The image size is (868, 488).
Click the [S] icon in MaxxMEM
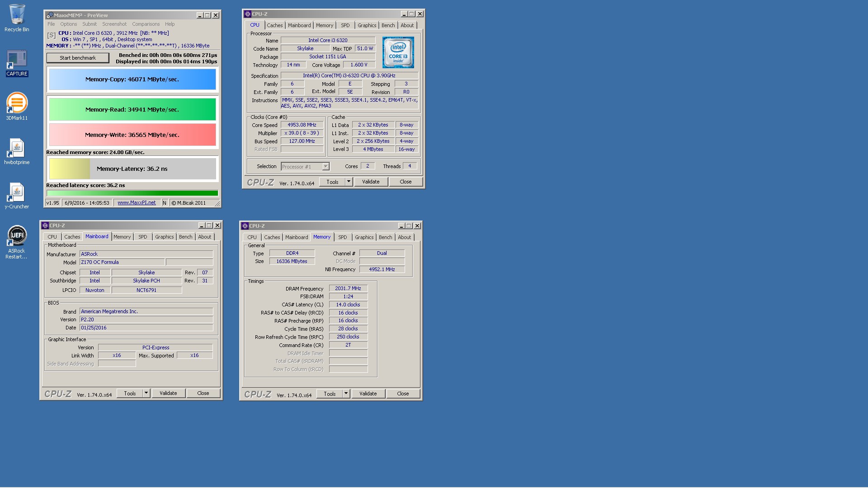coord(52,35)
